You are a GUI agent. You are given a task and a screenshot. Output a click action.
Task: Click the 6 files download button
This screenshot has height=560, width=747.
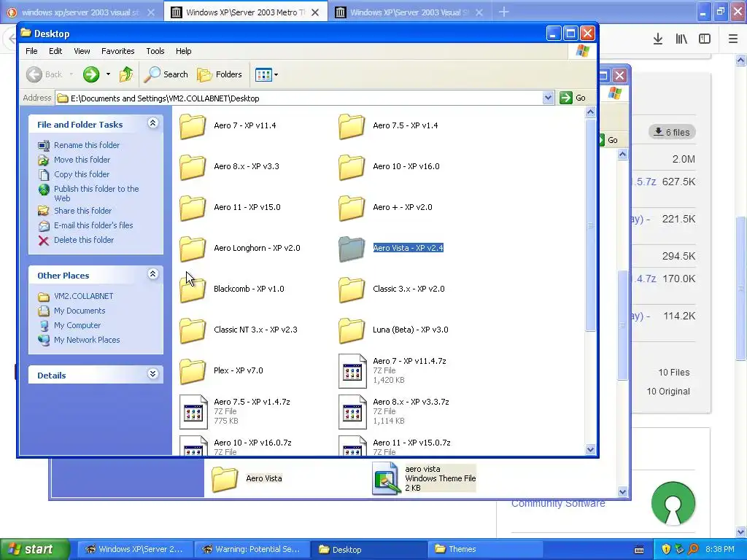coord(672,132)
